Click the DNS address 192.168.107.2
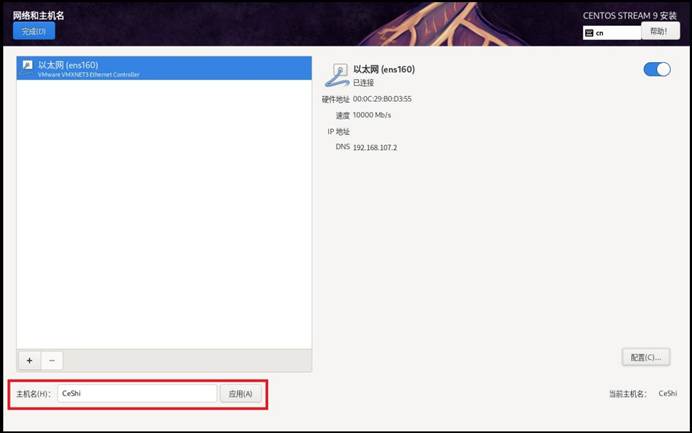The image size is (692, 433). [375, 147]
